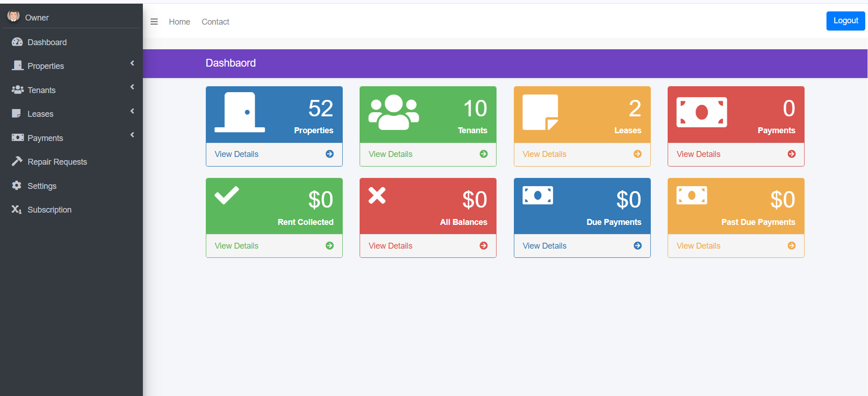Click the money bill icon on Payments card
Image resolution: width=868 pixels, height=396 pixels.
coord(701,112)
